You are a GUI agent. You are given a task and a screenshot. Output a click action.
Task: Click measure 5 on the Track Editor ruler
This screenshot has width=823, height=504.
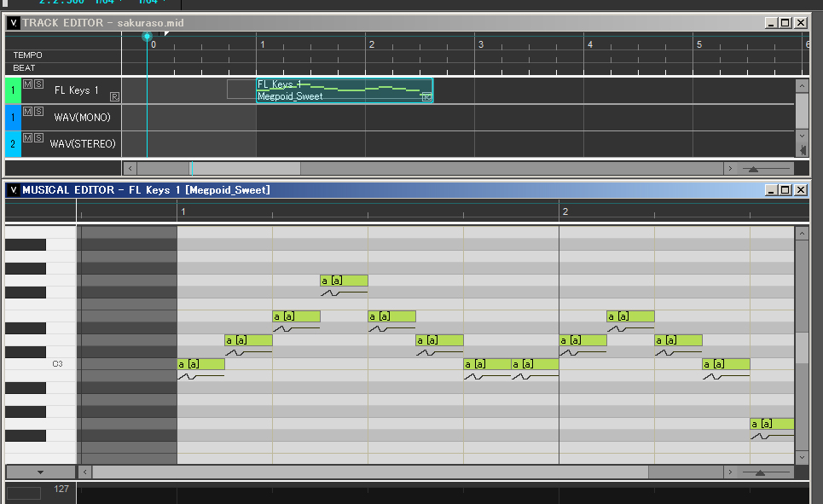pos(699,44)
